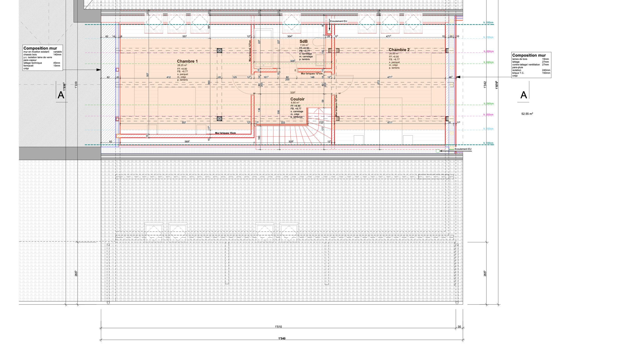644x348 pixels.
Task: Click the left section marker letter A
Action: tap(61, 95)
